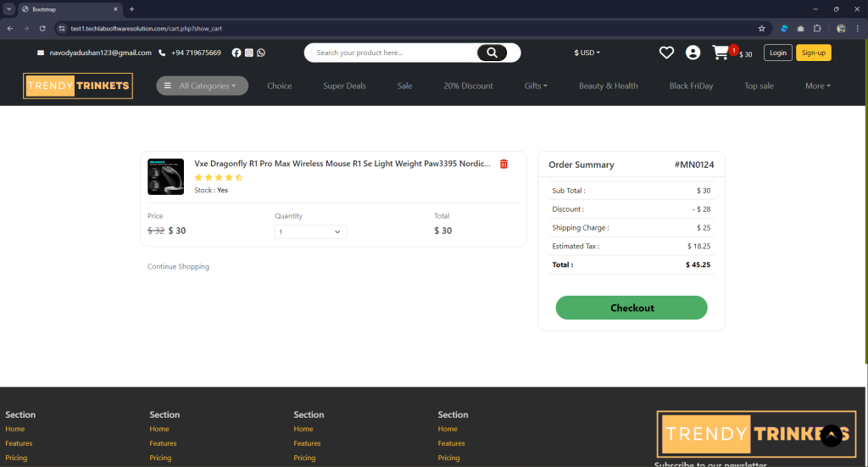Reload the page with browser refresh
868x467 pixels.
[42, 28]
